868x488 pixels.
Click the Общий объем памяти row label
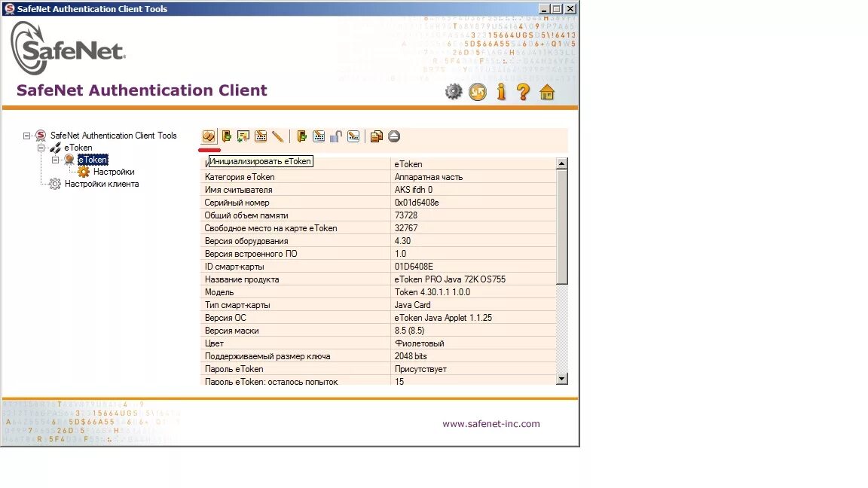coord(246,215)
